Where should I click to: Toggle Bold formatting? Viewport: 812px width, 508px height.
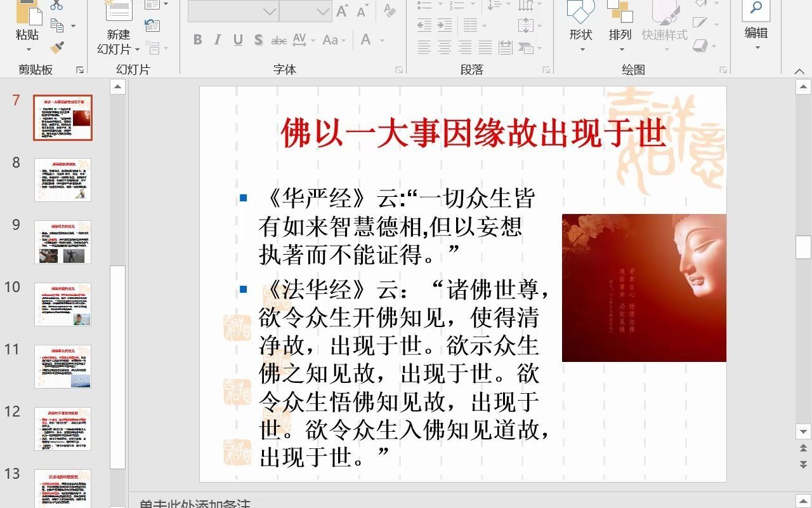pos(197,40)
